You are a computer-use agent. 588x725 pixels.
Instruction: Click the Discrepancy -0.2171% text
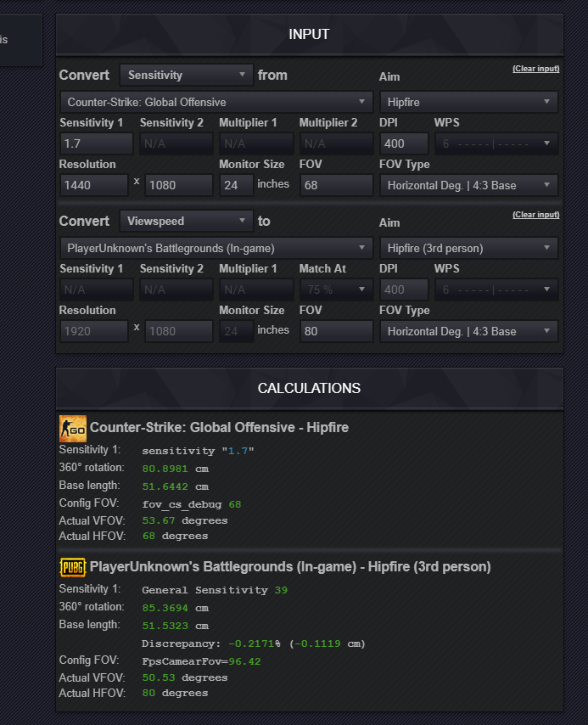click(x=254, y=644)
